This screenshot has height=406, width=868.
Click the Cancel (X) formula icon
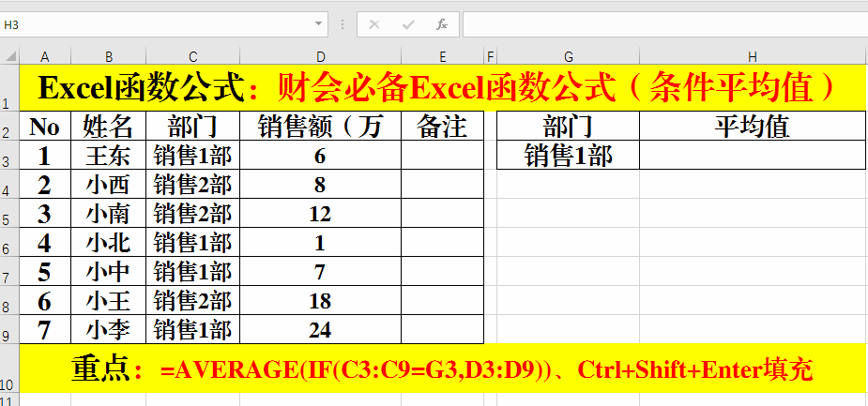[374, 24]
